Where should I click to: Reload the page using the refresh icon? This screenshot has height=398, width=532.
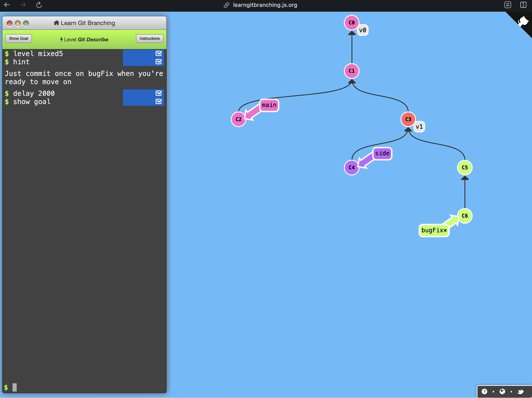(x=39, y=5)
